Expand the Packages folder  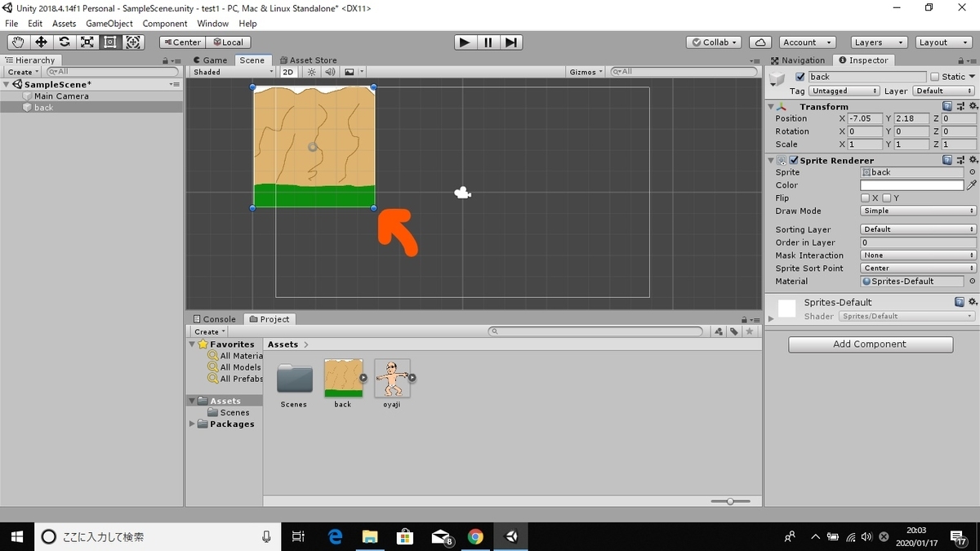click(x=193, y=424)
